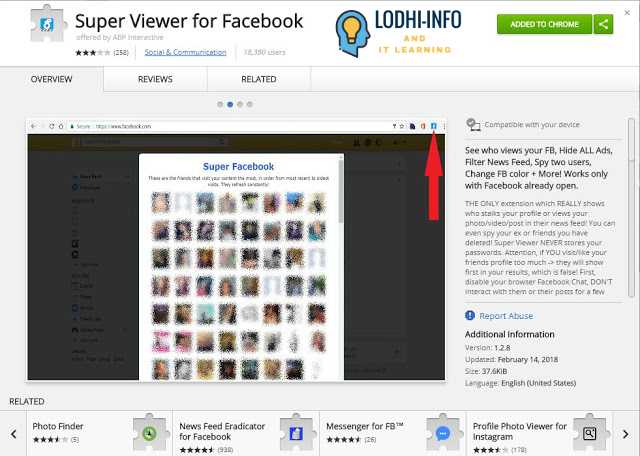640x456 pixels.
Task: Click the Messenger for FB star rating
Action: click(x=344, y=440)
